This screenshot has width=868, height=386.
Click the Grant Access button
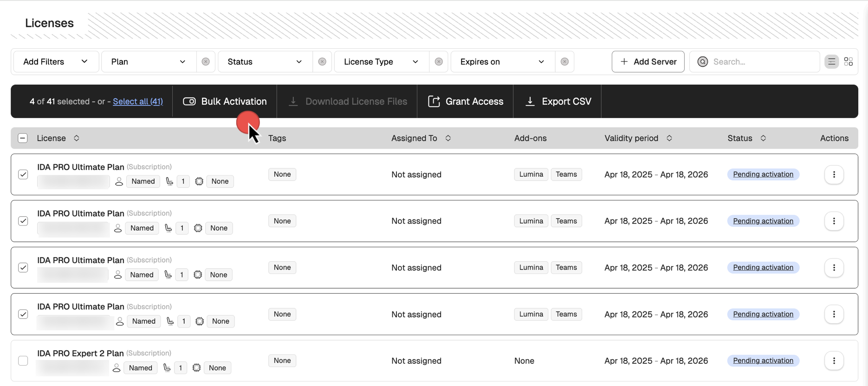tap(465, 102)
